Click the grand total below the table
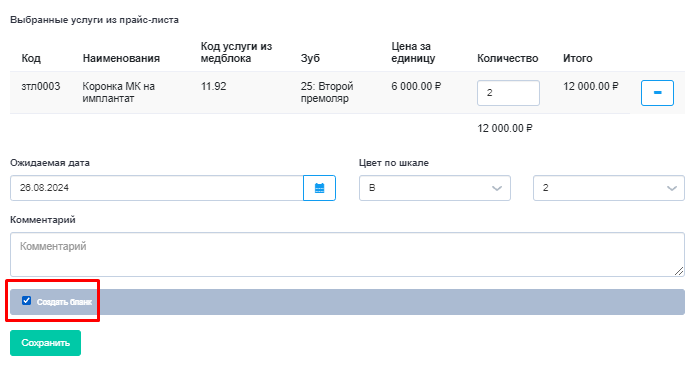The image size is (695, 366). (x=505, y=128)
